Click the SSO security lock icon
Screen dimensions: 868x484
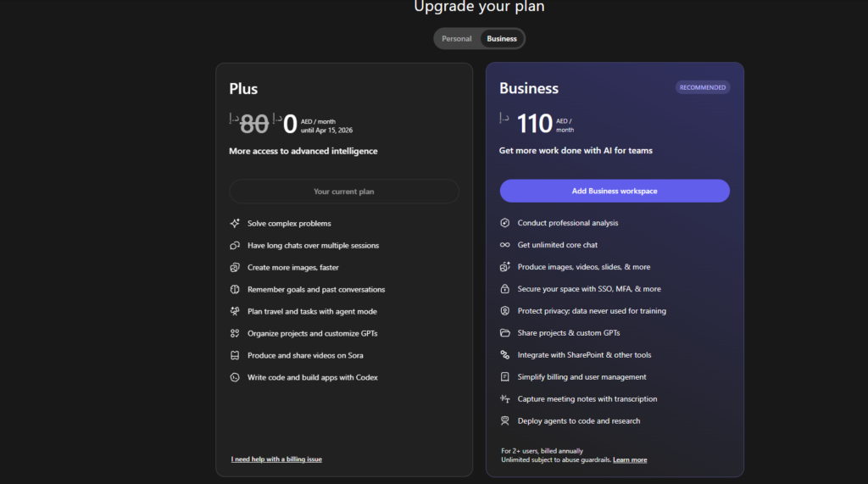point(505,289)
